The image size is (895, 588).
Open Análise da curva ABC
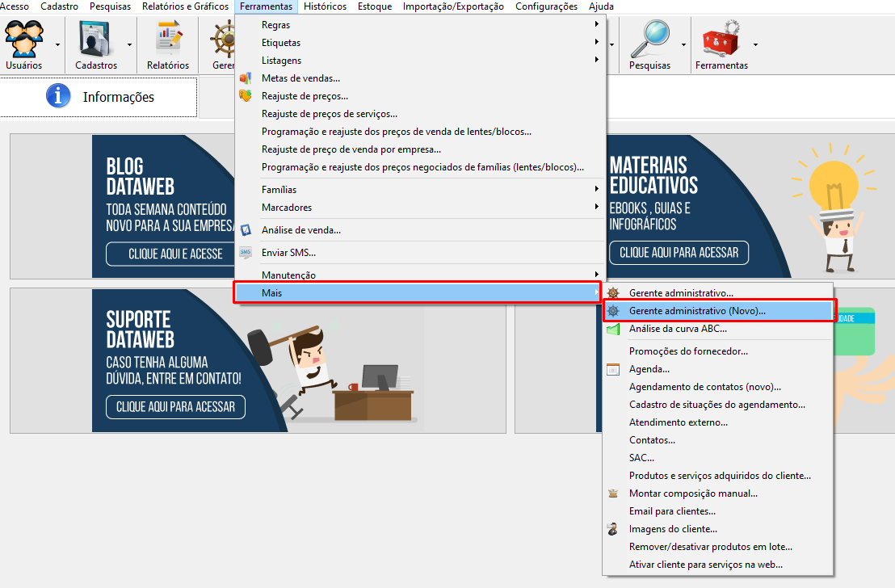(678, 329)
